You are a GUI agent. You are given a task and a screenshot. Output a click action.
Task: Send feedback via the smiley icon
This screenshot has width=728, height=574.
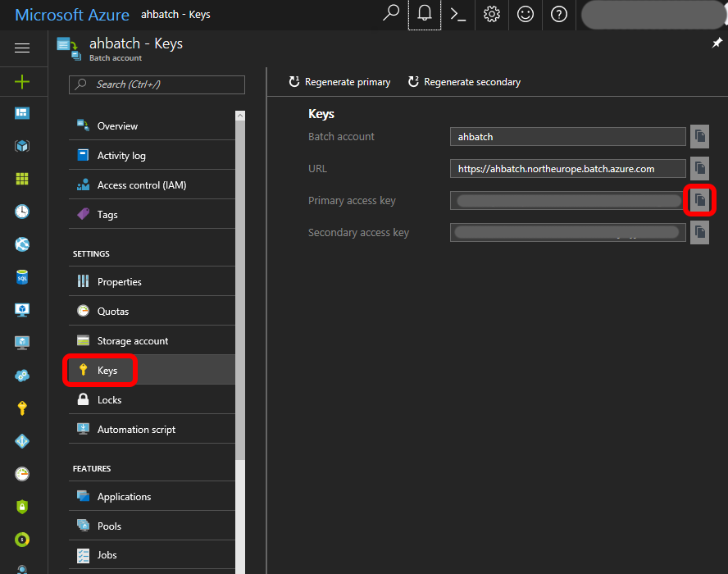point(526,15)
